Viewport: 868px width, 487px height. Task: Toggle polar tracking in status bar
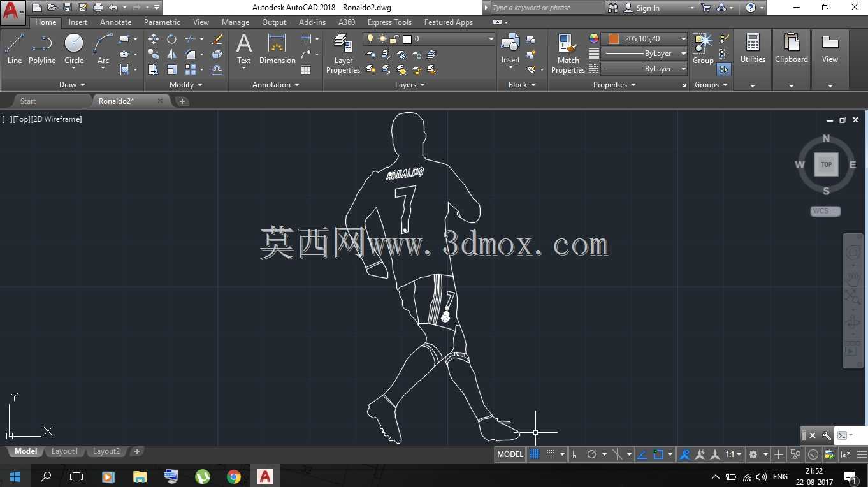[x=592, y=454]
